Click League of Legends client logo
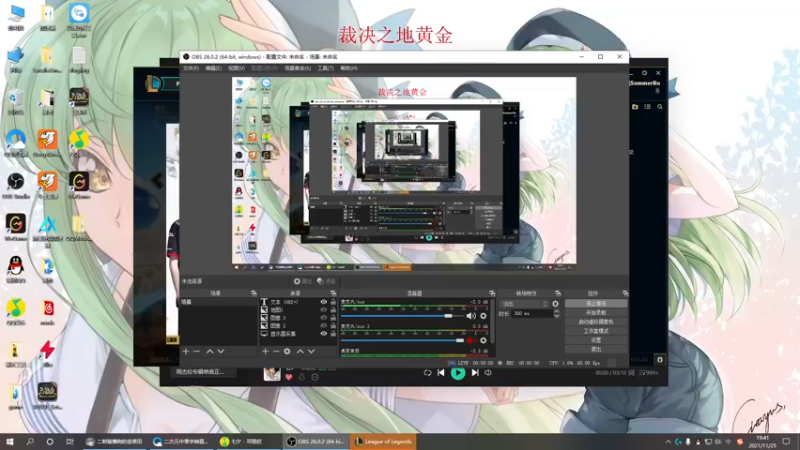 click(153, 83)
